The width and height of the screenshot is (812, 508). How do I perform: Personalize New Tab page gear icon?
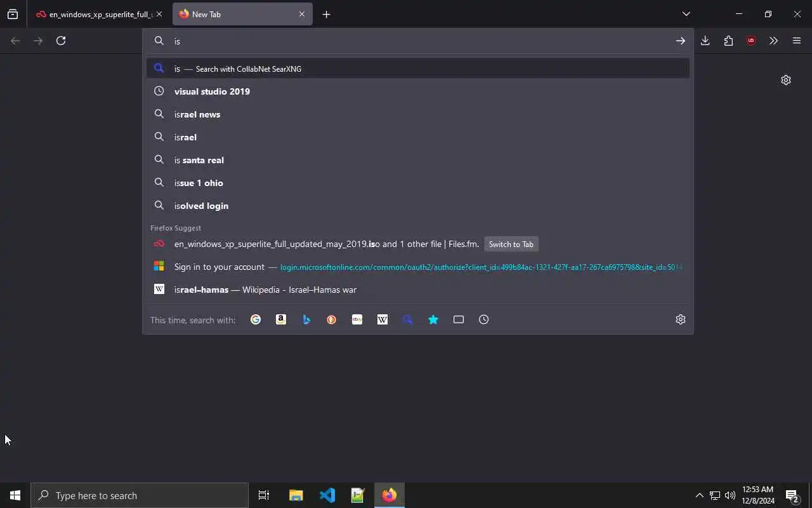pyautogui.click(x=786, y=80)
